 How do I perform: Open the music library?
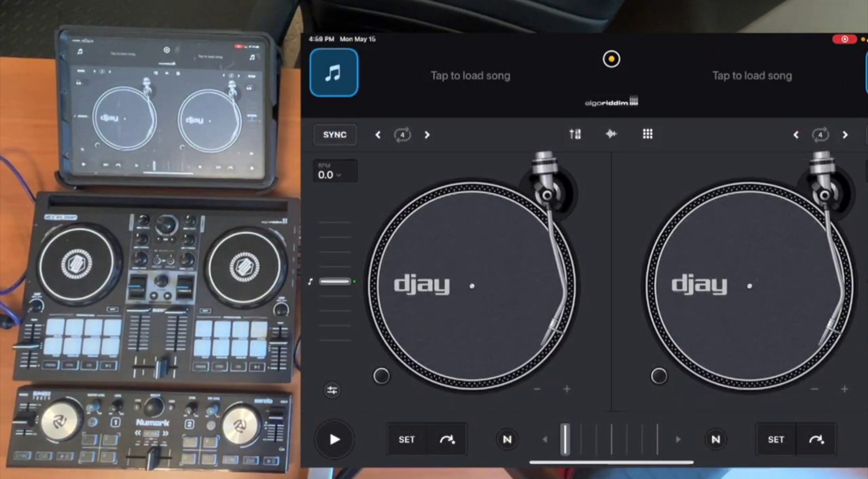(x=333, y=72)
